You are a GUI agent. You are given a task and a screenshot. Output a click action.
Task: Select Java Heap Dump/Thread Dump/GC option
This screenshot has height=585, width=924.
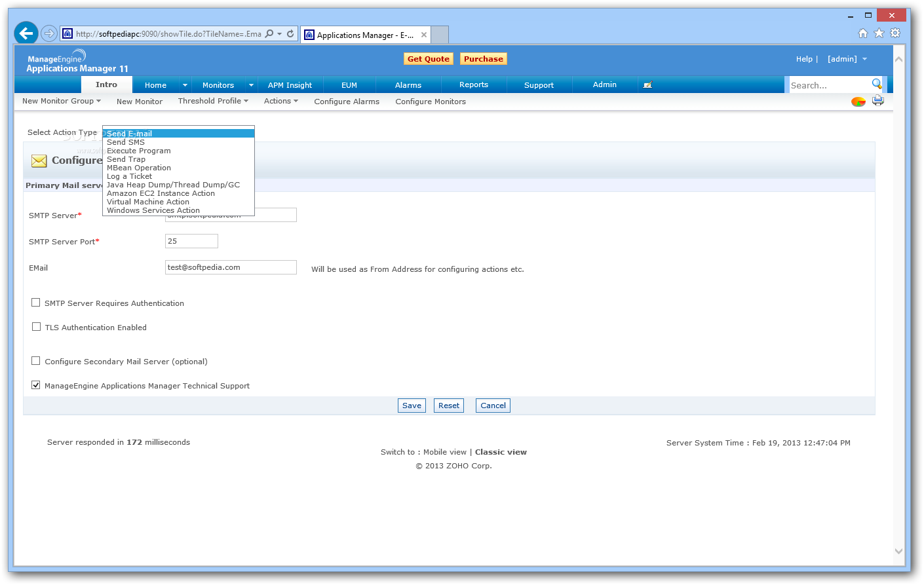pos(179,185)
